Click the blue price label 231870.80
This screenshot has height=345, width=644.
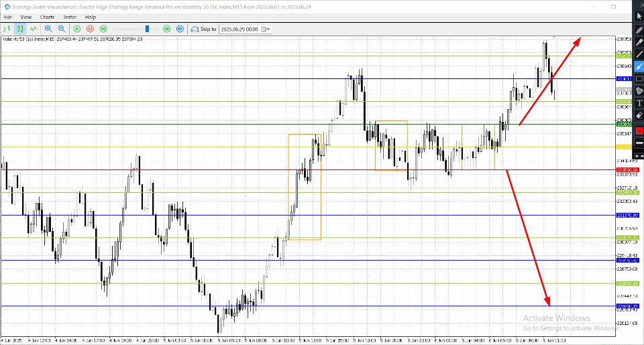pos(627,215)
